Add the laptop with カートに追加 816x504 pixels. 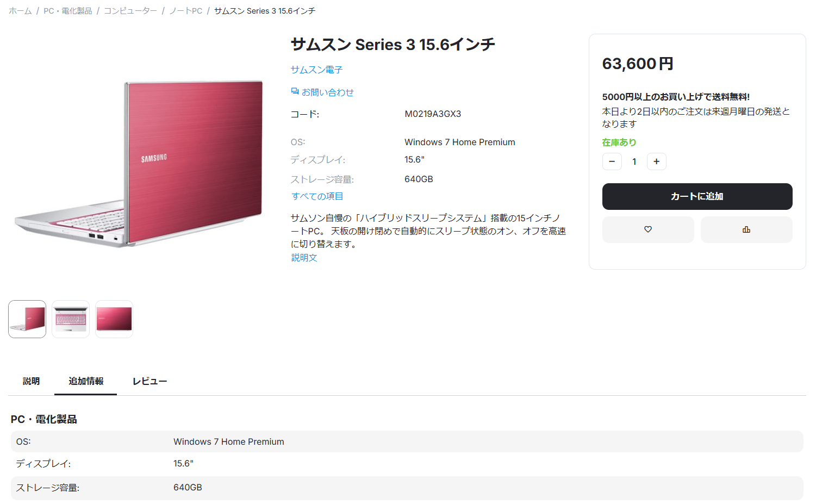click(x=696, y=196)
